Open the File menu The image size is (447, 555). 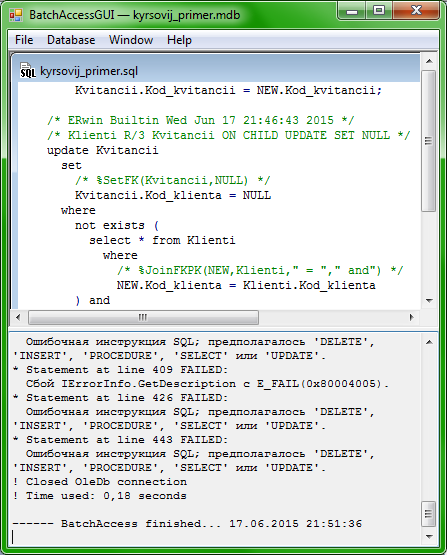(x=24, y=40)
